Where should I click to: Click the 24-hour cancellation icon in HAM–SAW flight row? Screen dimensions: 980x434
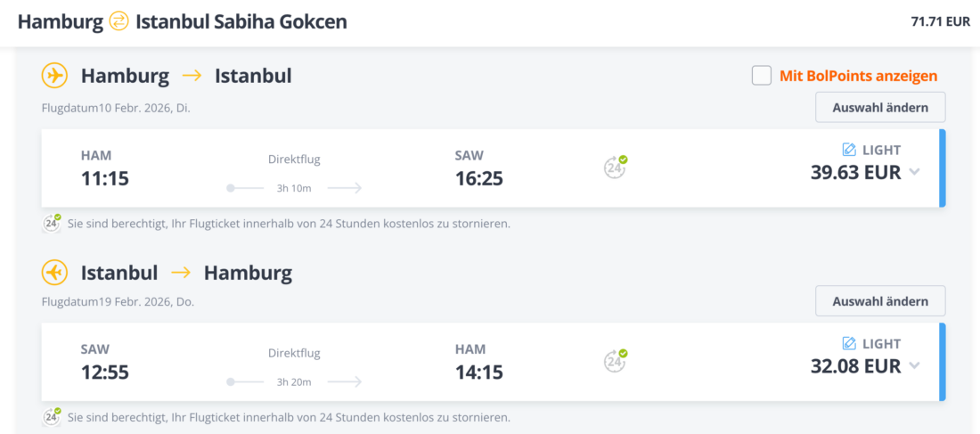click(615, 167)
